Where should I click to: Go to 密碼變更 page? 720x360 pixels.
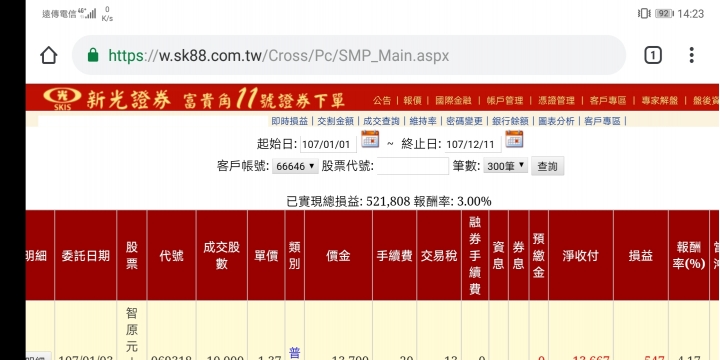464,121
